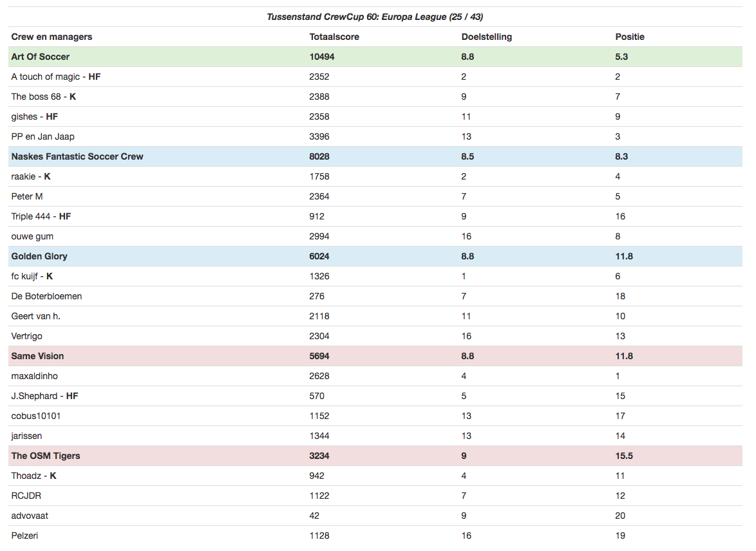Open The OSM Tigers crew row
Viewport: 756px width, 551px height.
(46, 456)
